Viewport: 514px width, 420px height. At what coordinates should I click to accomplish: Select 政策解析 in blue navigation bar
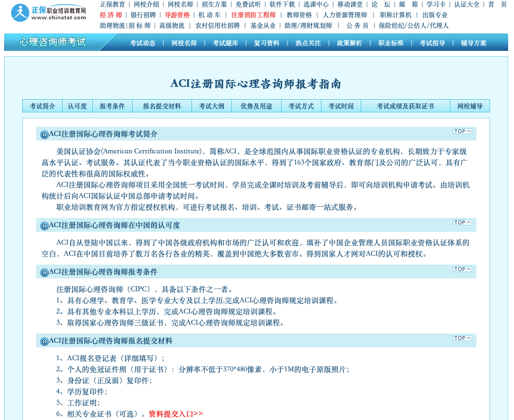[x=350, y=43]
